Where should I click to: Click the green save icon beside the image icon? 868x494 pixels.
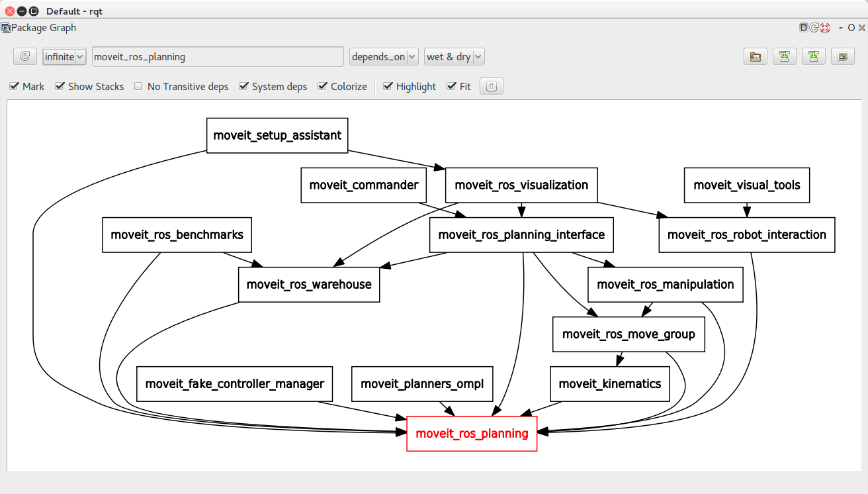point(813,57)
